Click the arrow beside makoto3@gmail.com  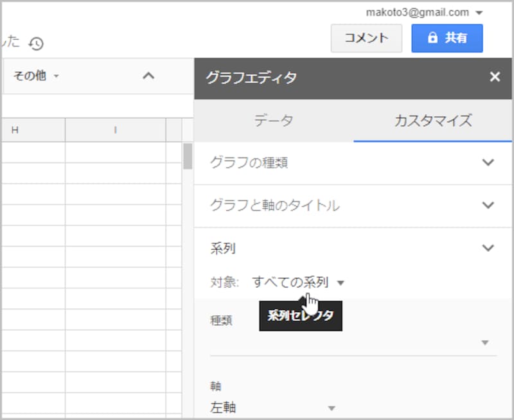[477, 12]
